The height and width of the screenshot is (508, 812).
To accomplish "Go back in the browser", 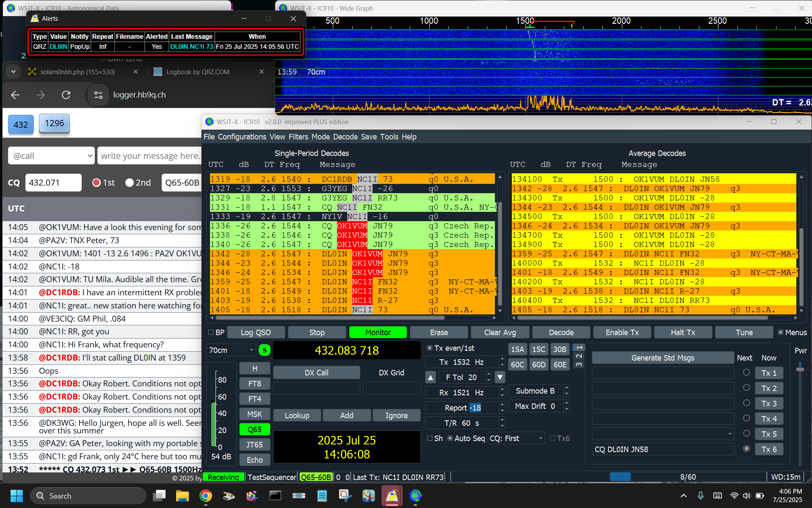I will click(15, 95).
